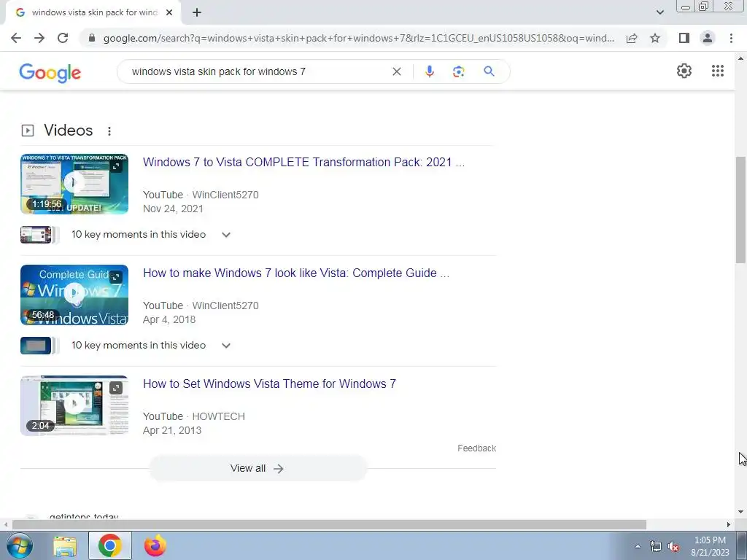Click the Nov 24, 2021 date text
Image resolution: width=747 pixels, height=560 pixels.
(173, 209)
